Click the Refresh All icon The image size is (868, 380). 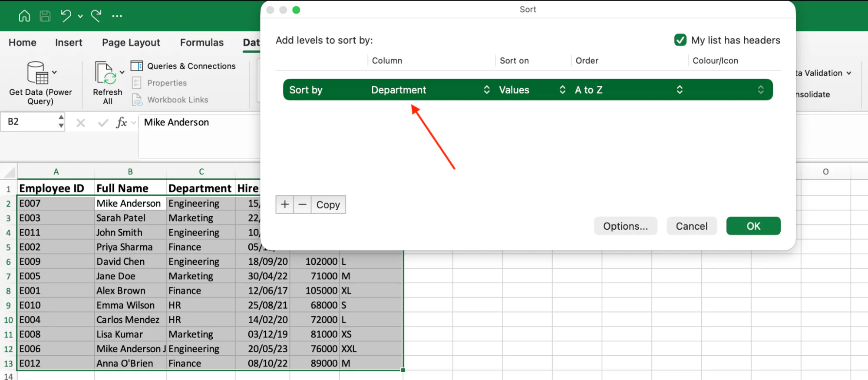pyautogui.click(x=106, y=73)
